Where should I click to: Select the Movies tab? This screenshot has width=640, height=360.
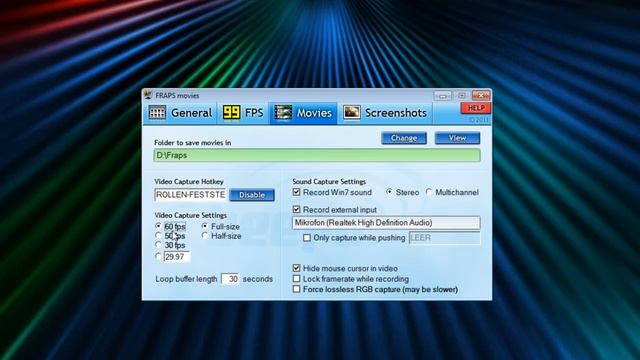(303, 113)
